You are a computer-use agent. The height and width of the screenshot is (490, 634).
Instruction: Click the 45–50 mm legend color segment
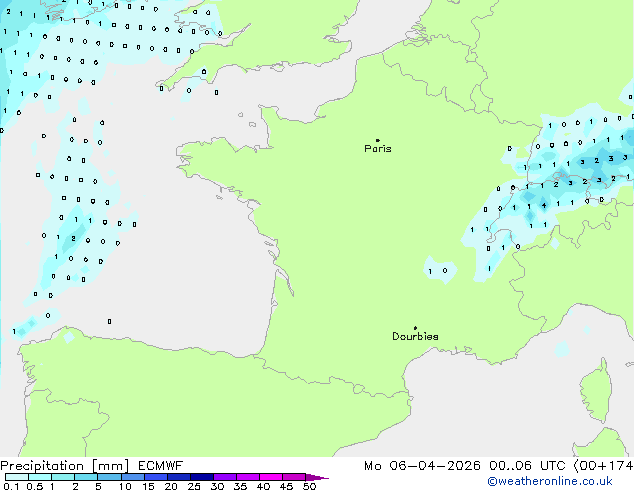(294, 477)
